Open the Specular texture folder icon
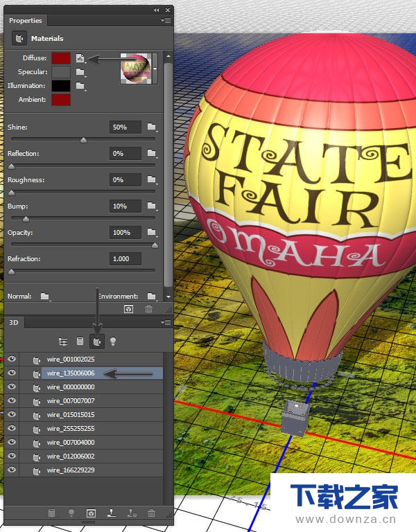This screenshot has height=532, width=416. coord(80,72)
